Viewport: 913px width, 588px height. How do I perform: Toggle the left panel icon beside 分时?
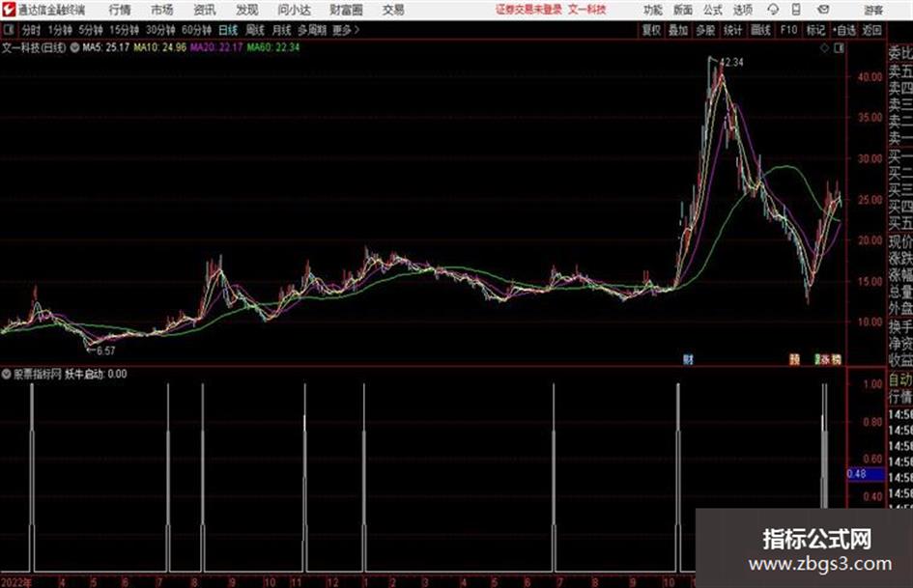click(x=8, y=30)
